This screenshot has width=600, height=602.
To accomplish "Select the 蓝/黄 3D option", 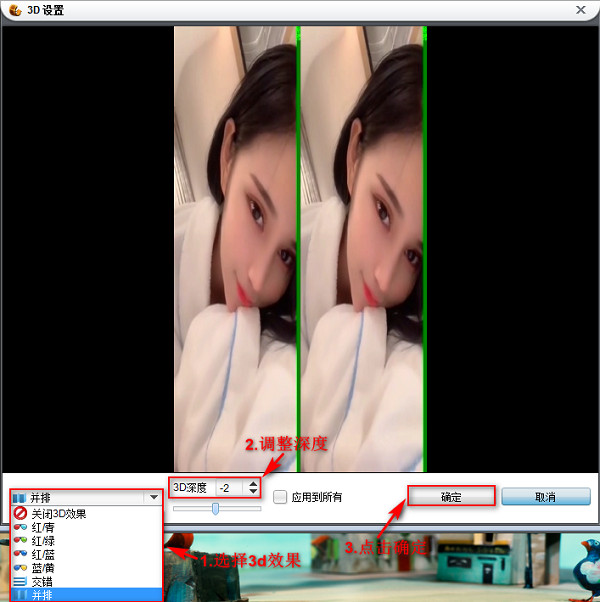I will pos(87,567).
